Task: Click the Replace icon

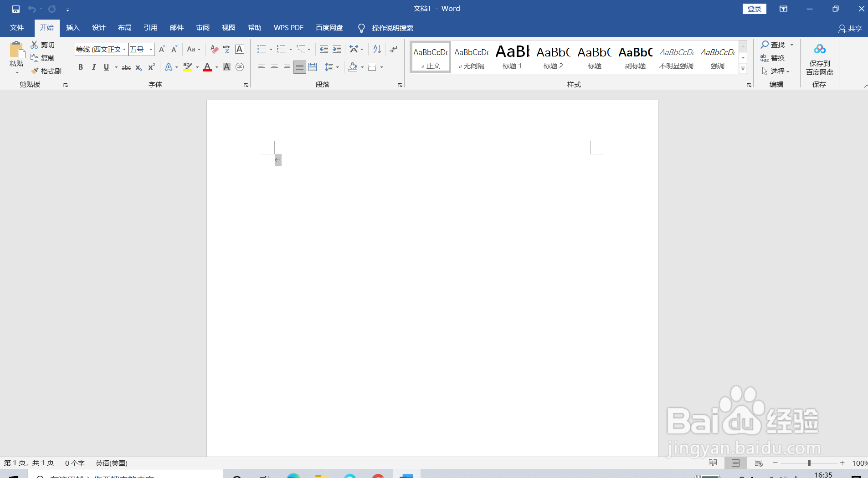Action: coord(765,58)
